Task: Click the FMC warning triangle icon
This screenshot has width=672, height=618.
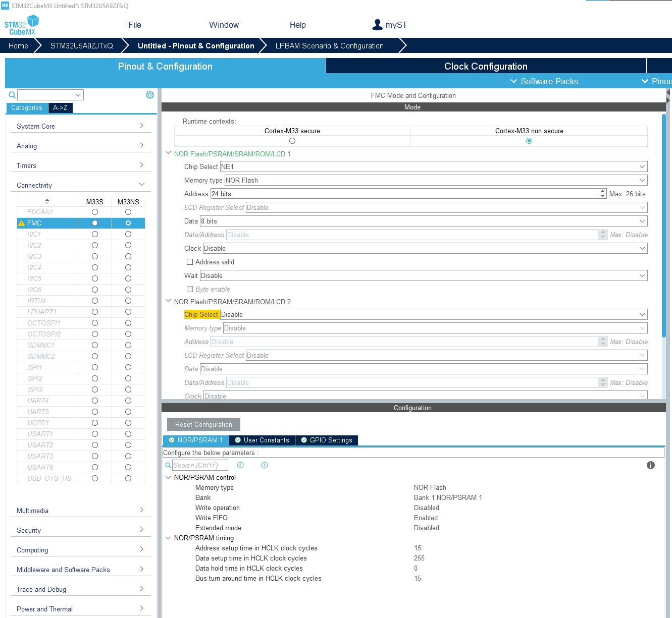Action: [x=21, y=223]
